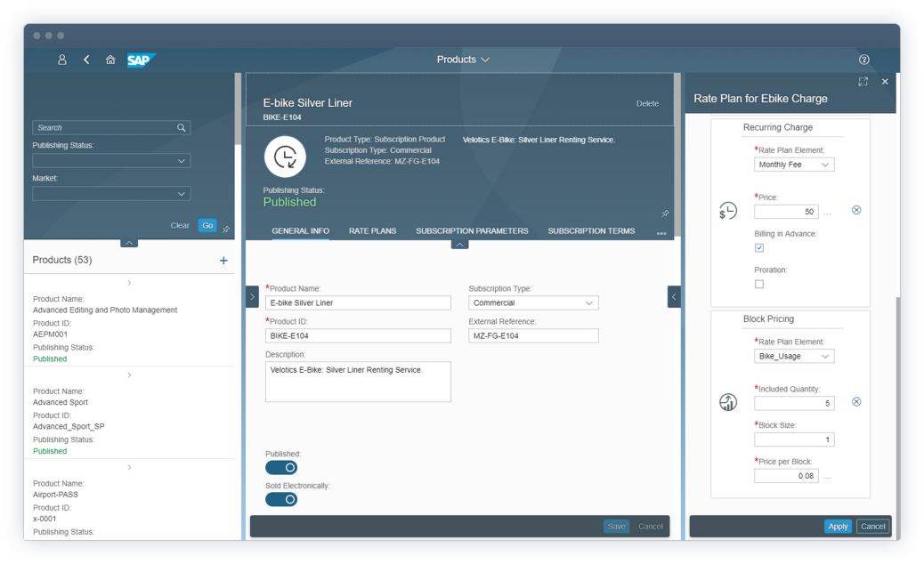Click the Apply button
This screenshot has width=924, height=564.
[837, 527]
